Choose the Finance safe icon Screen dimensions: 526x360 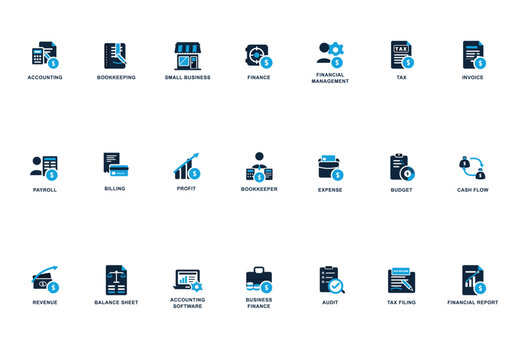coord(259,56)
